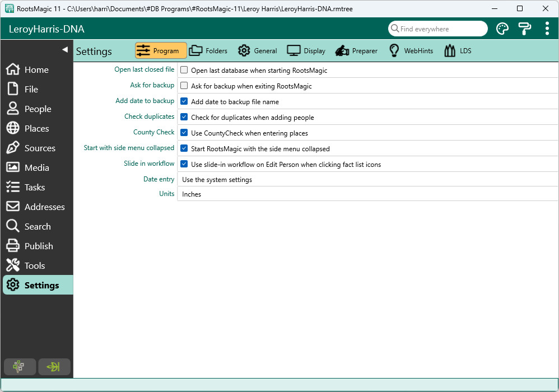The height and width of the screenshot is (392, 559).
Task: Click the Preparer writing hand icon
Action: [342, 50]
